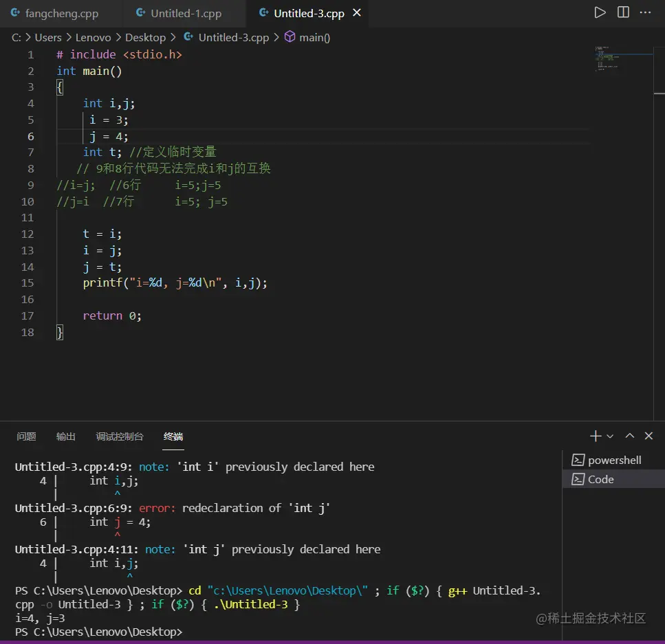Open the Desktop breadcrumb segment
The width and height of the screenshot is (665, 644).
click(x=145, y=38)
